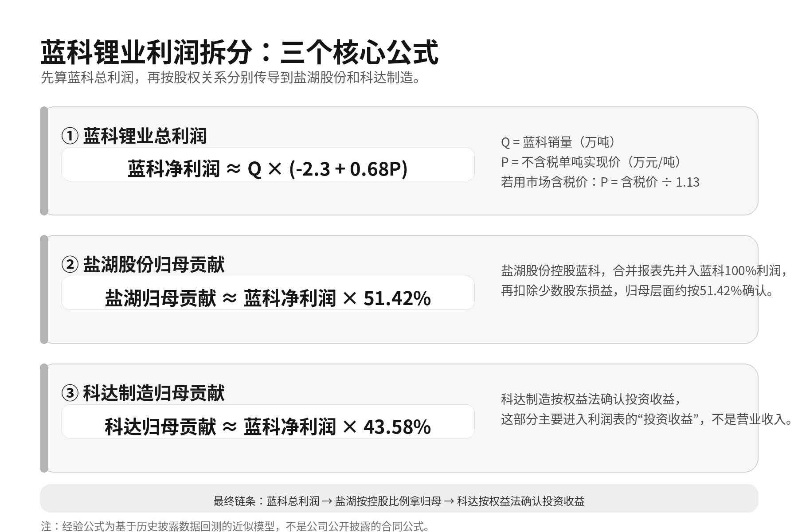This screenshot has width=798, height=532.
Task: Click the circled number ① icon
Action: click(70, 136)
